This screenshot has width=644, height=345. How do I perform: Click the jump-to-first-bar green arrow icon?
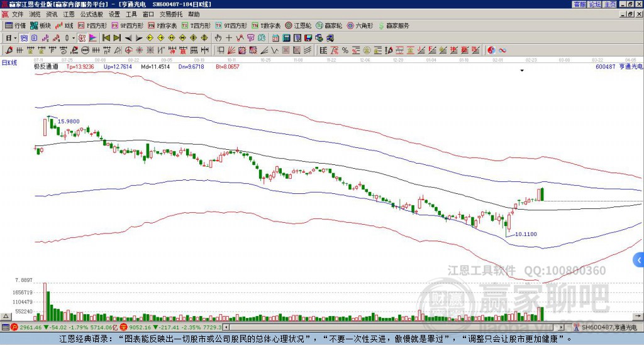[106, 38]
